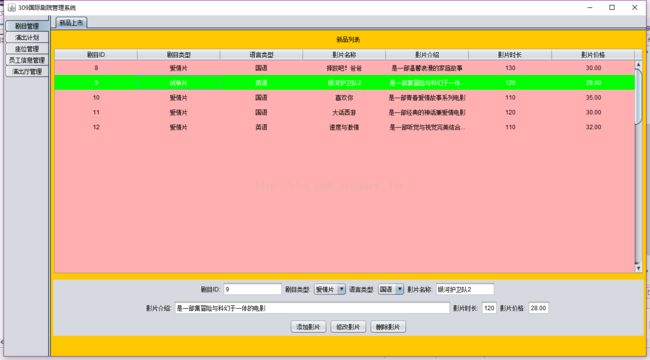Open the 演出计划 sidebar section
The height and width of the screenshot is (360, 650).
(27, 37)
